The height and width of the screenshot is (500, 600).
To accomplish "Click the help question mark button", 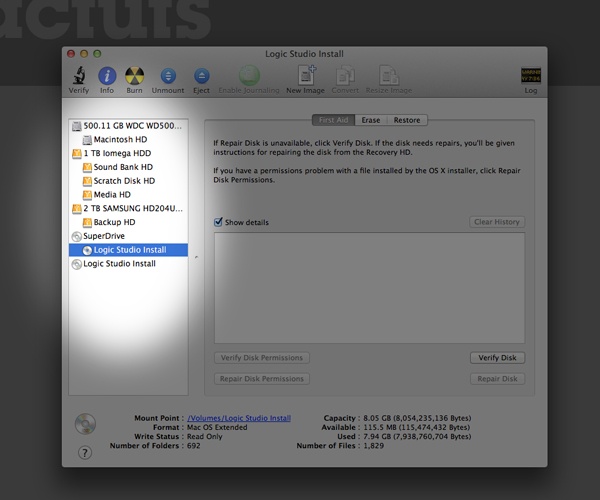I will pos(85,453).
